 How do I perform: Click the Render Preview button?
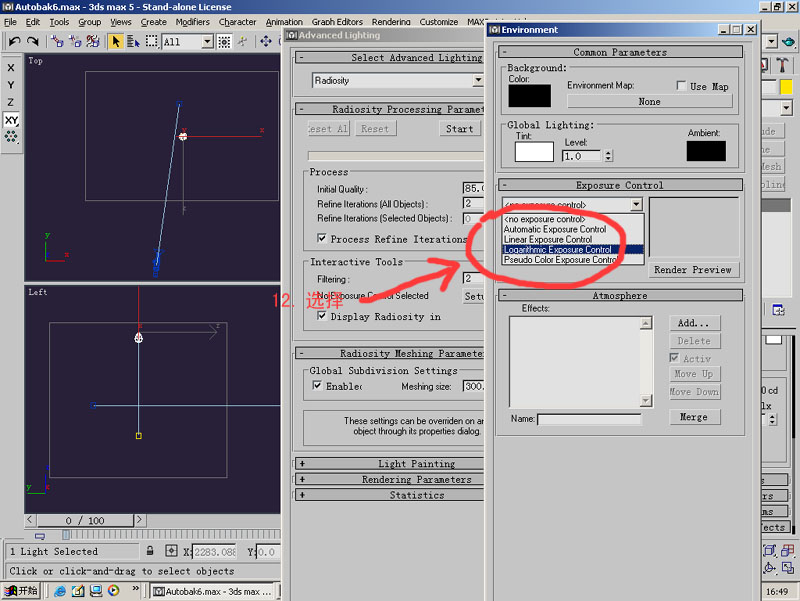[692, 269]
